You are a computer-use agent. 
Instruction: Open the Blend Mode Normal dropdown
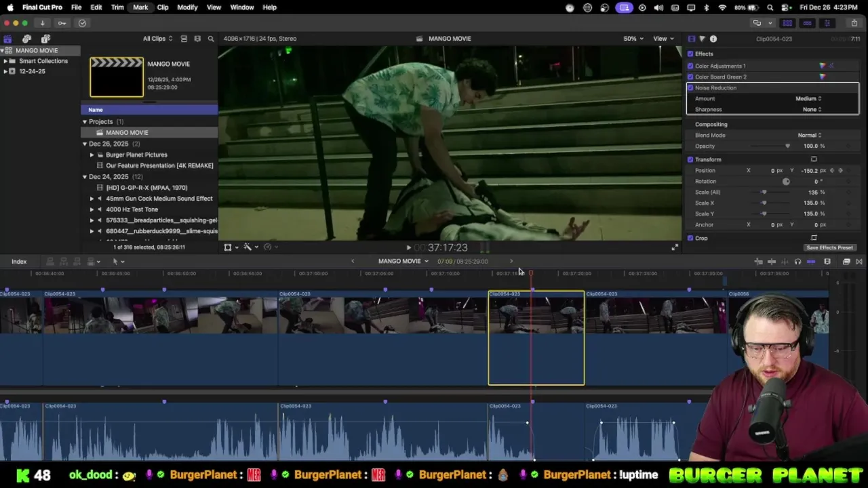pos(810,135)
